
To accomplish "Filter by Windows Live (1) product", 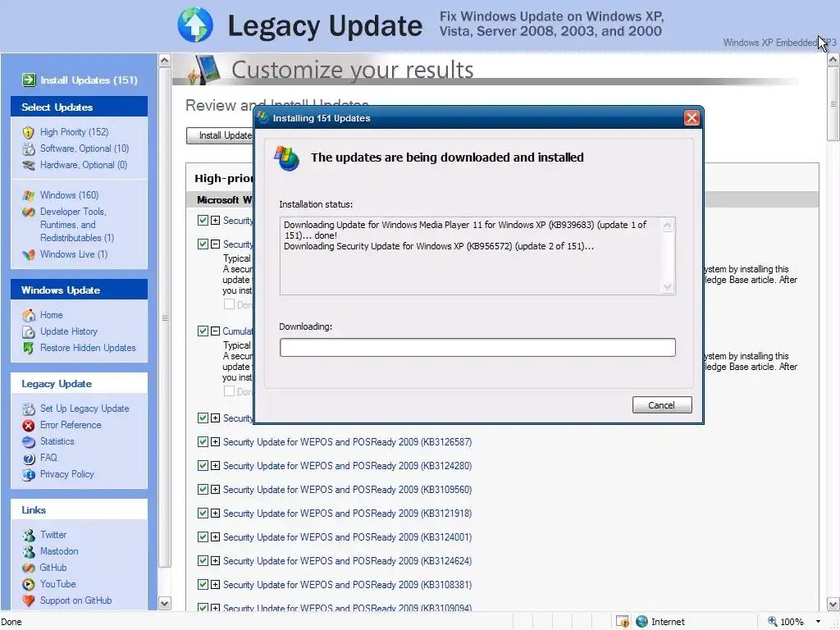I will point(73,254).
